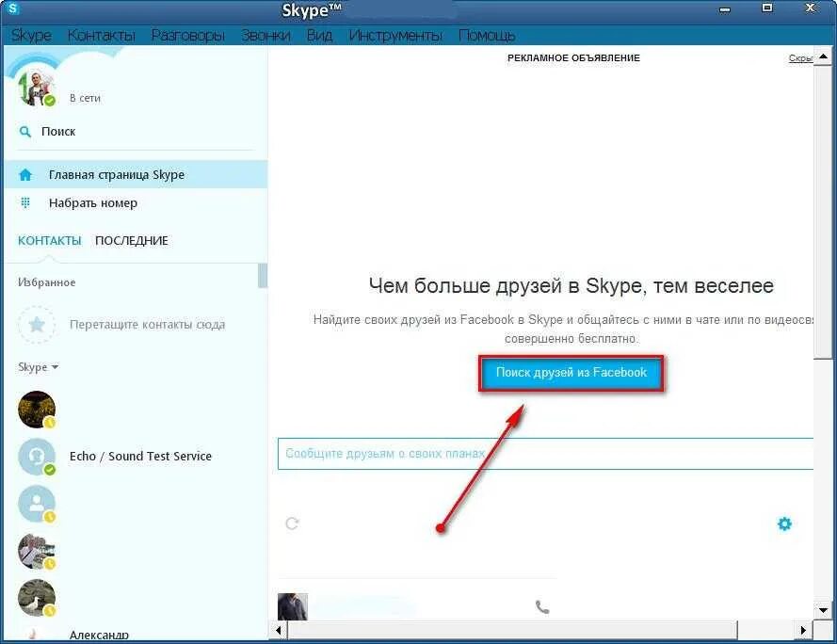The height and width of the screenshot is (644, 837).
Task: Select the first contact with dark avatar
Action: pos(37,410)
